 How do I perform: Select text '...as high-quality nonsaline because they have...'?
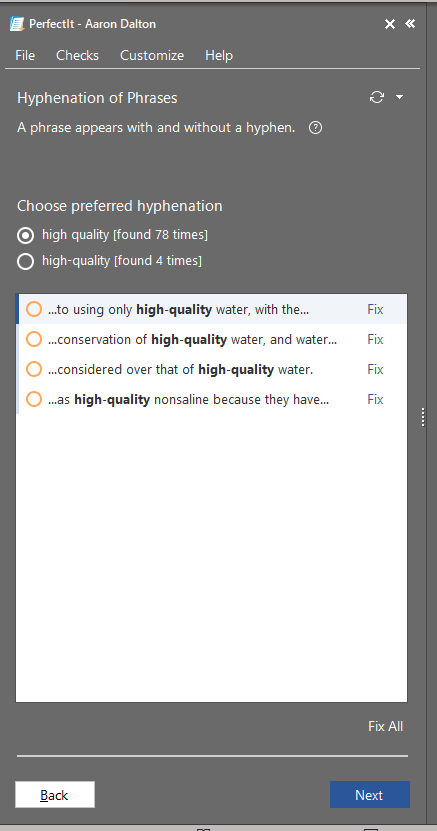point(189,400)
